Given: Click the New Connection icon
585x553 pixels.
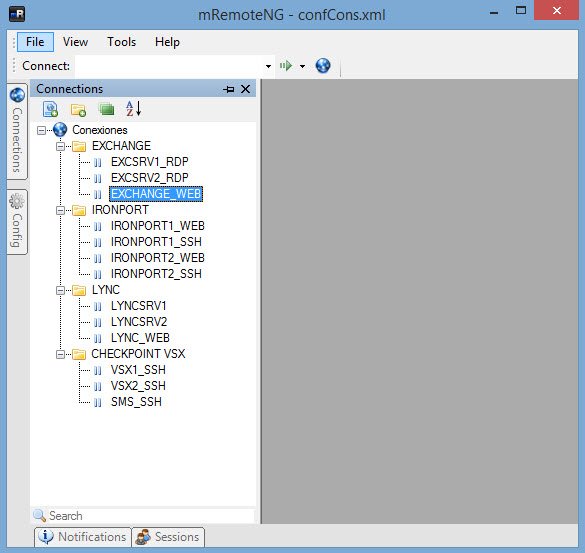Looking at the screenshot, I should click(50, 109).
